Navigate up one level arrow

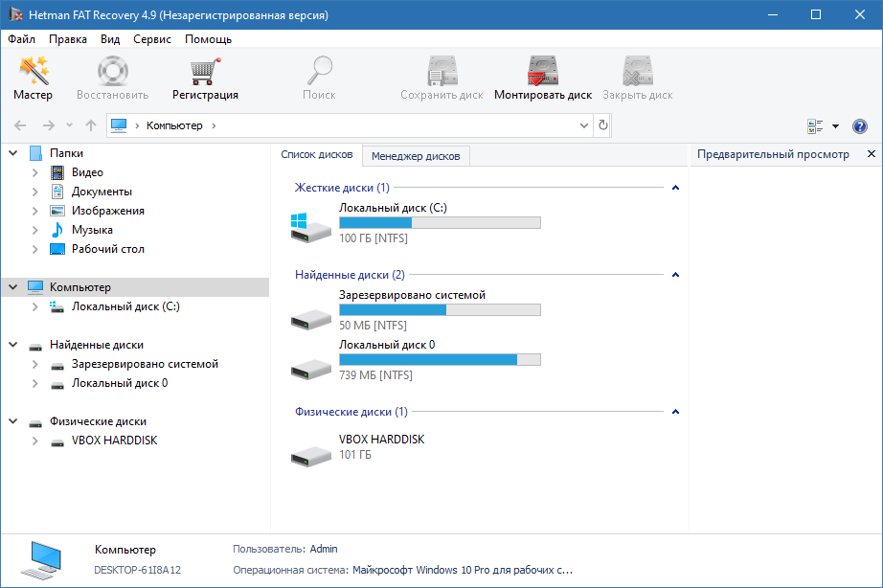tap(91, 125)
